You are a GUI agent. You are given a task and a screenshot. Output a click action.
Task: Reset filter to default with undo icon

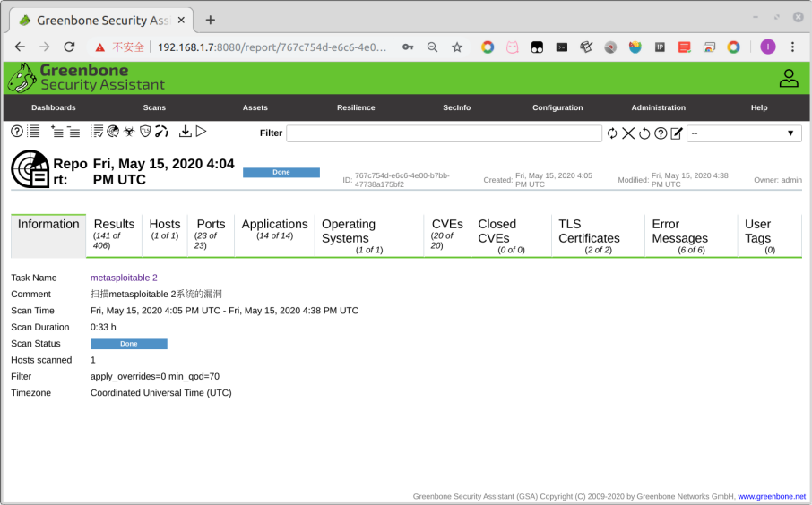coord(644,133)
